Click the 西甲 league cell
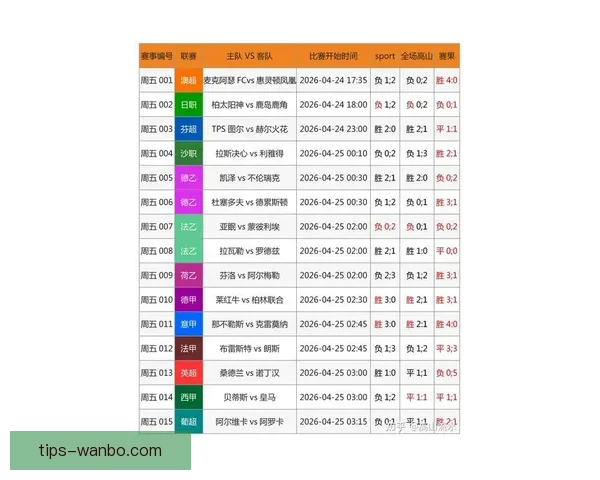This screenshot has height=480, width=600. click(x=189, y=397)
